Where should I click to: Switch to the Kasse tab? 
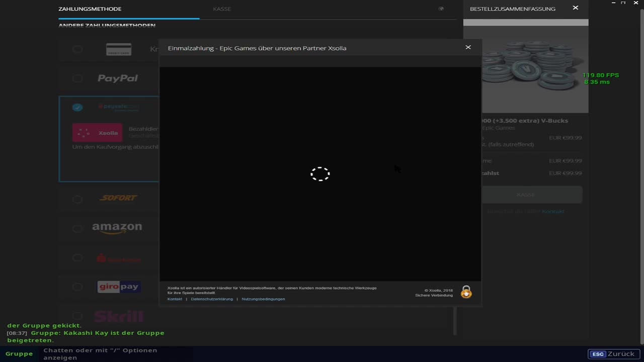click(222, 9)
